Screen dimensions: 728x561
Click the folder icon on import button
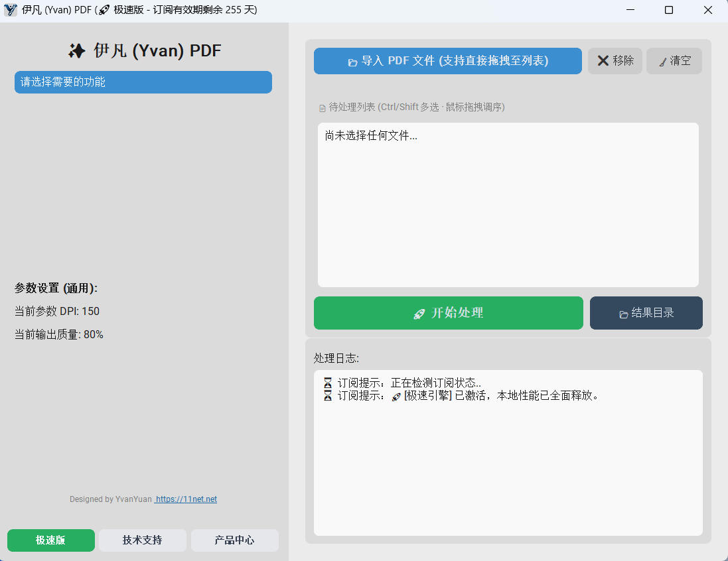tap(353, 62)
